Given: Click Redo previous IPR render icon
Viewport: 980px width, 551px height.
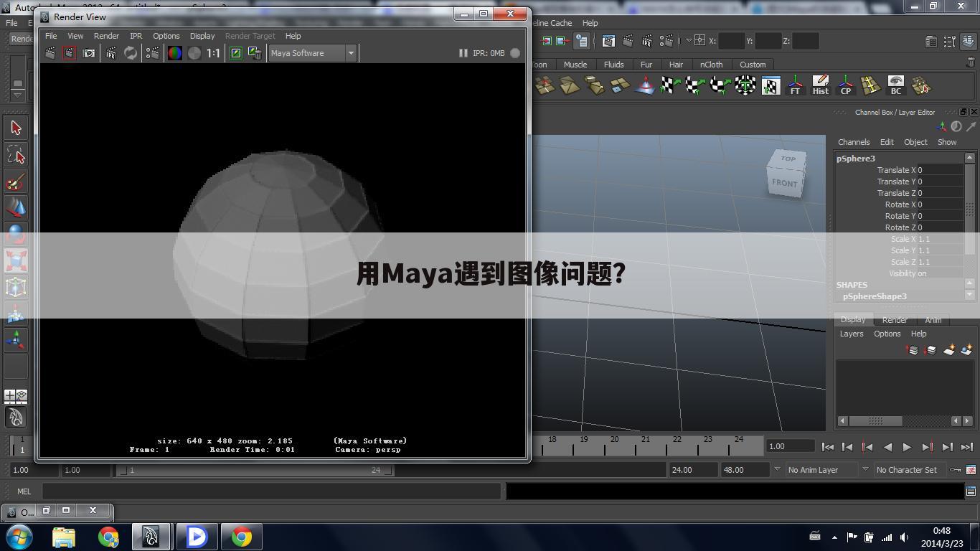Looking at the screenshot, I should click(x=111, y=53).
